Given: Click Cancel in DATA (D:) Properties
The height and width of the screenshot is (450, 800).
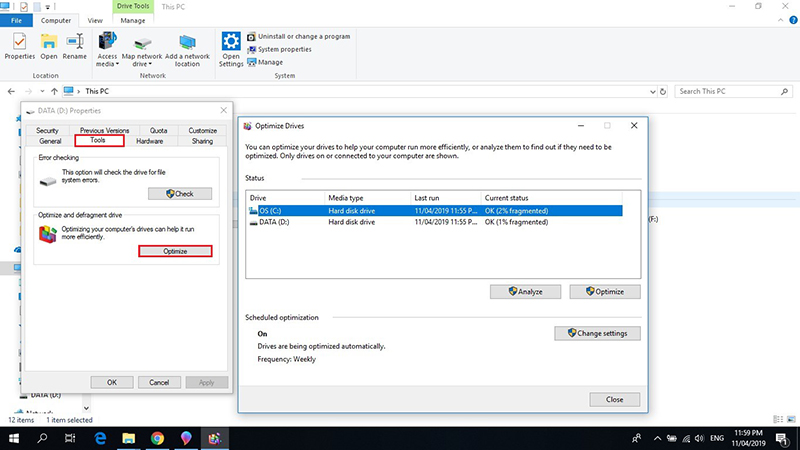Looking at the screenshot, I should (159, 382).
